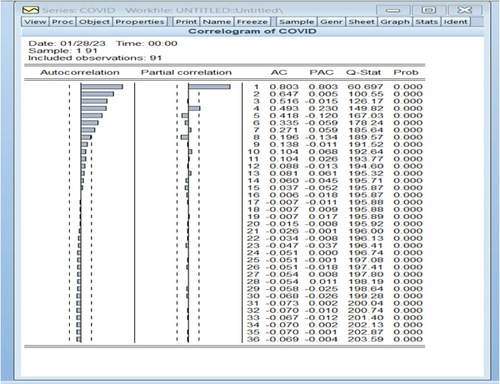Screen dimensions: 500x384
Task: Click AC value 0.006 at lag 16
Action: pyautogui.click(x=284, y=195)
